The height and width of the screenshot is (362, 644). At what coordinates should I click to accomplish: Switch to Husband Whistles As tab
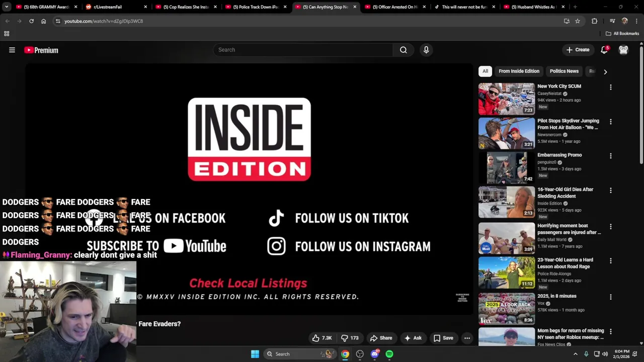pyautogui.click(x=533, y=7)
